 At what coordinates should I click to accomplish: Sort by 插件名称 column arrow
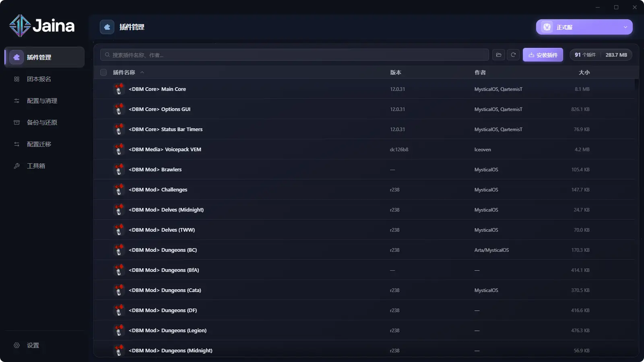pyautogui.click(x=142, y=72)
